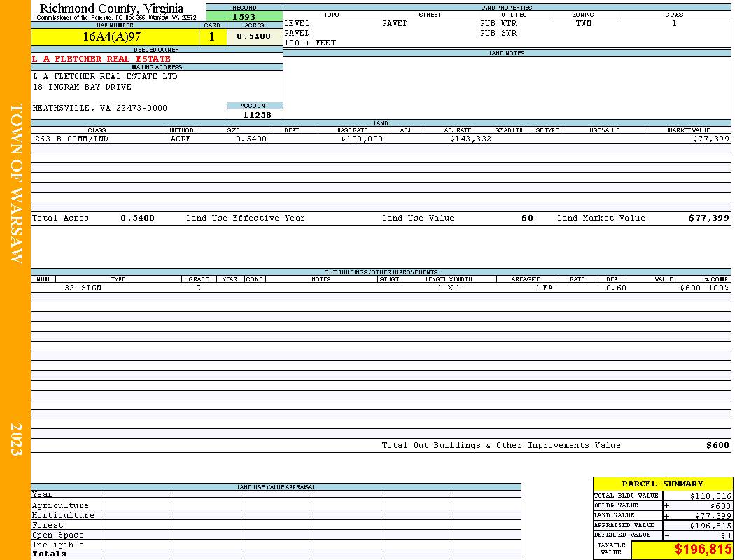Click the deferred value $0

pos(726,535)
